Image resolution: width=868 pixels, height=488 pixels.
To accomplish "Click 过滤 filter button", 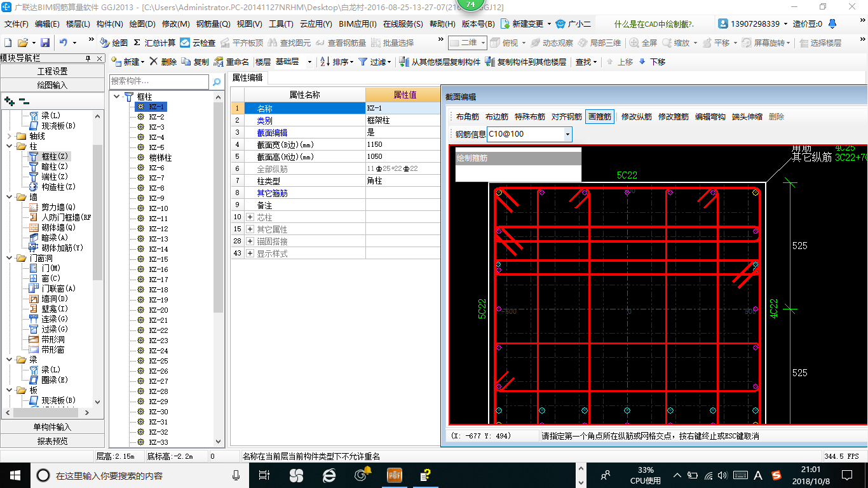I will coord(375,62).
